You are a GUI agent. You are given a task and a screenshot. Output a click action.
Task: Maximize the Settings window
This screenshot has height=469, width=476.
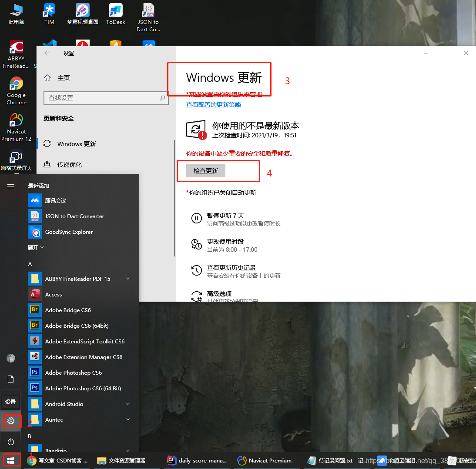coord(446,53)
